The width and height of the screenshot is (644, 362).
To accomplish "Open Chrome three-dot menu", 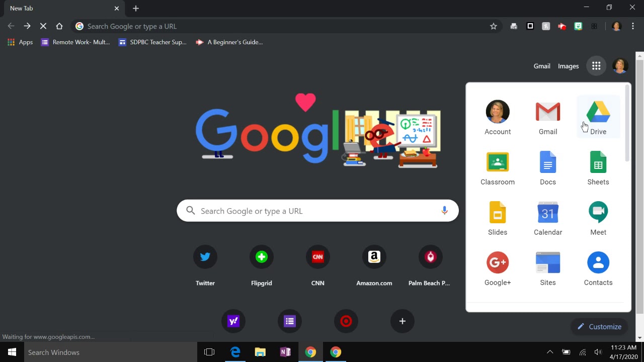I will coord(633,26).
